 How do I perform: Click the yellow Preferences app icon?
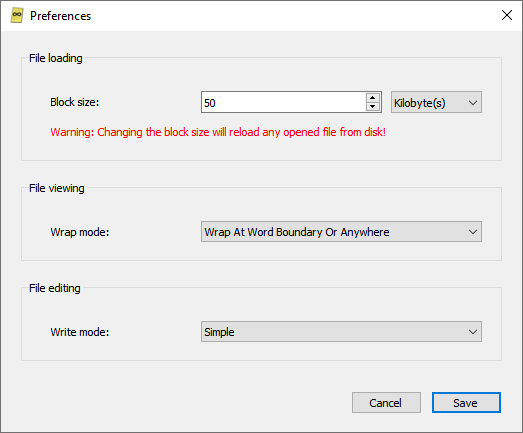pyautogui.click(x=17, y=15)
